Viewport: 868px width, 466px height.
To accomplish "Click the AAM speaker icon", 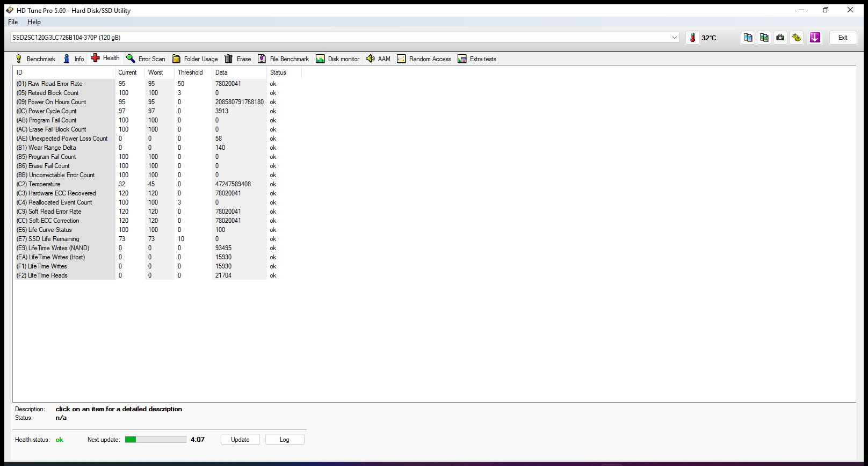I will point(370,59).
